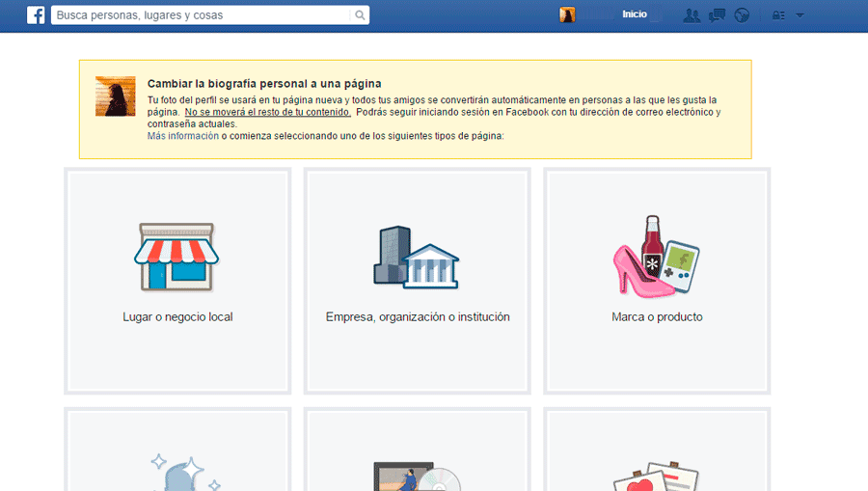Open the messages icon

(x=717, y=14)
